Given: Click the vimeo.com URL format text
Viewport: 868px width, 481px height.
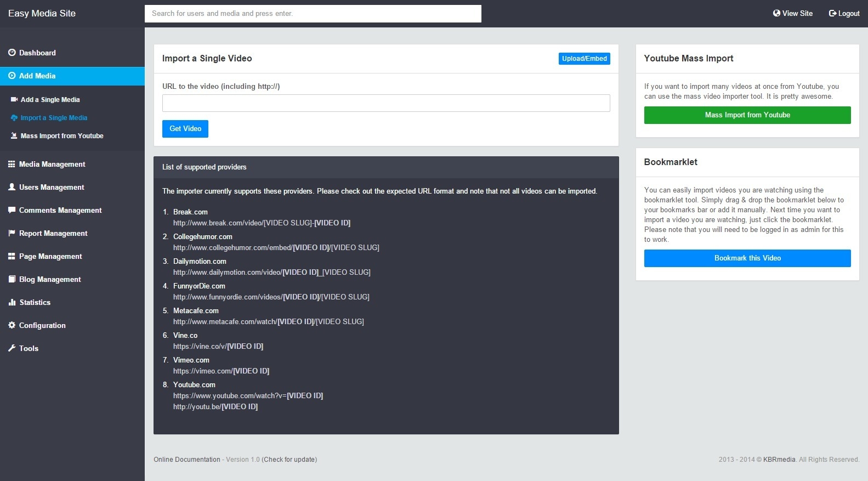Looking at the screenshot, I should pyautogui.click(x=221, y=371).
